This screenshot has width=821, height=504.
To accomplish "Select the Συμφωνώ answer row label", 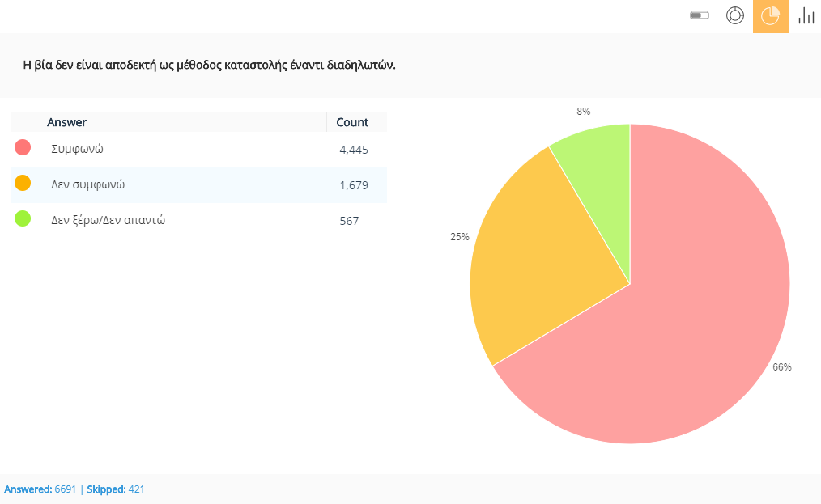I will [x=77, y=149].
